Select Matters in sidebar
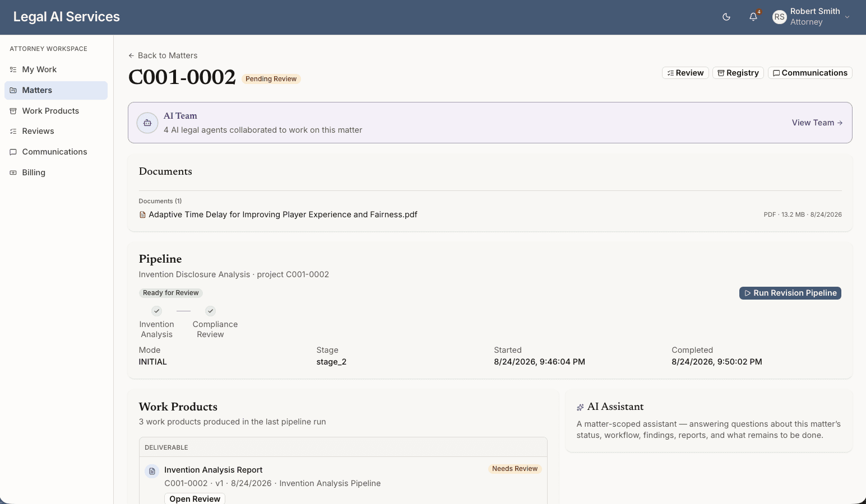Screen dimensions: 866x504 click(56, 90)
